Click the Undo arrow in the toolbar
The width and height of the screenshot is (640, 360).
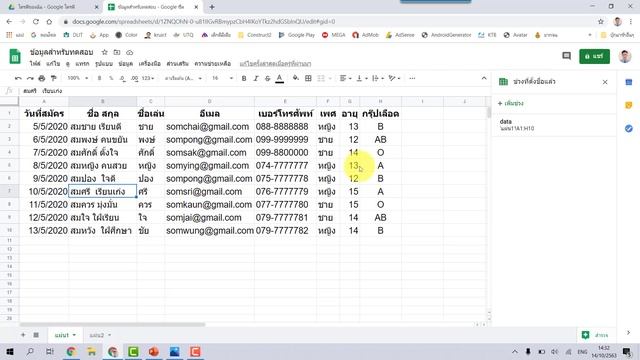tap(18, 78)
